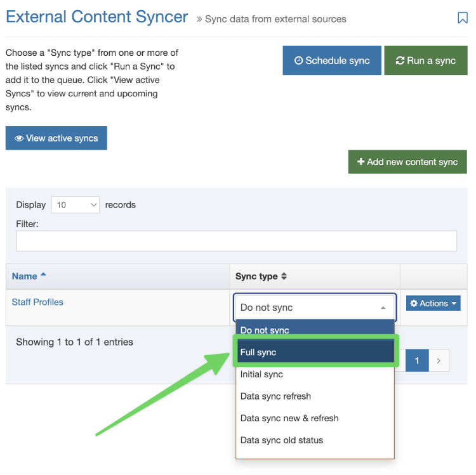Image resolution: width=476 pixels, height=475 pixels.
Task: Expand the Actions dropdown for Staff Profiles
Action: [x=433, y=303]
